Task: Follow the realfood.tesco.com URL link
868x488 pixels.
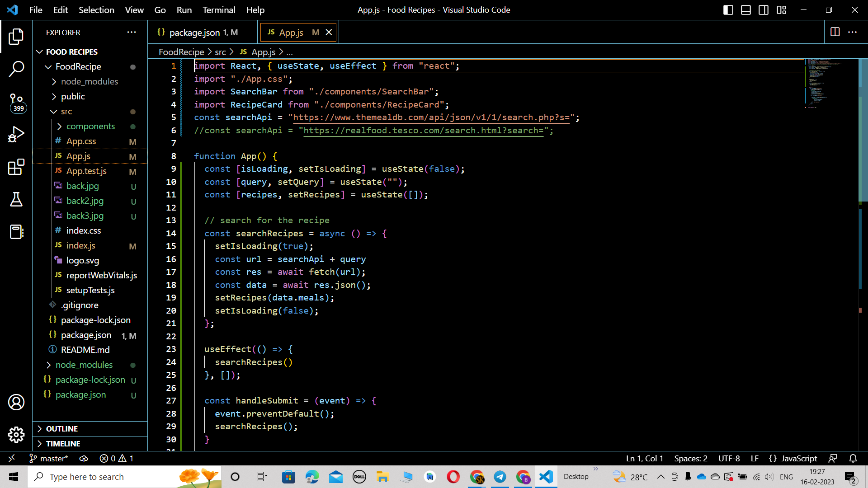Action: (423, 131)
